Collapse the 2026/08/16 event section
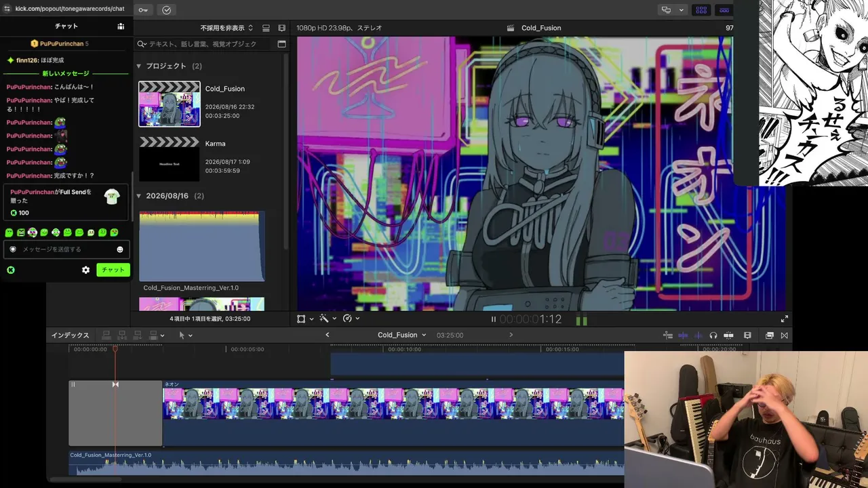 tap(139, 196)
